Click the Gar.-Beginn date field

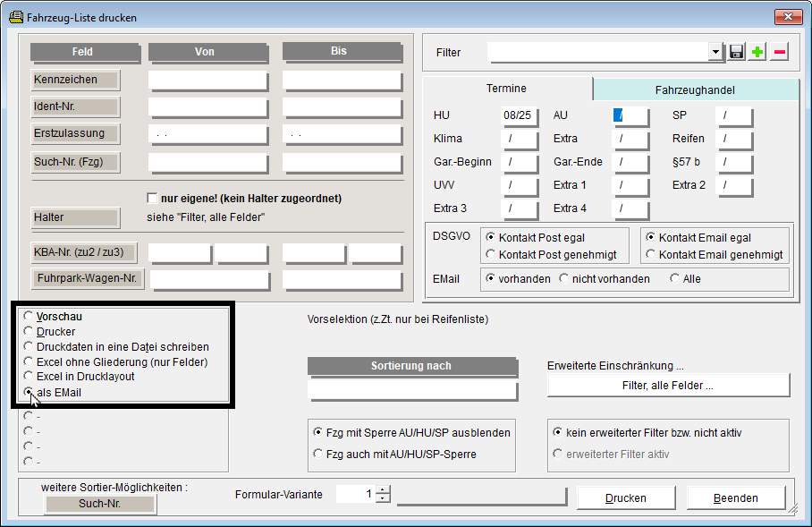click(x=520, y=162)
